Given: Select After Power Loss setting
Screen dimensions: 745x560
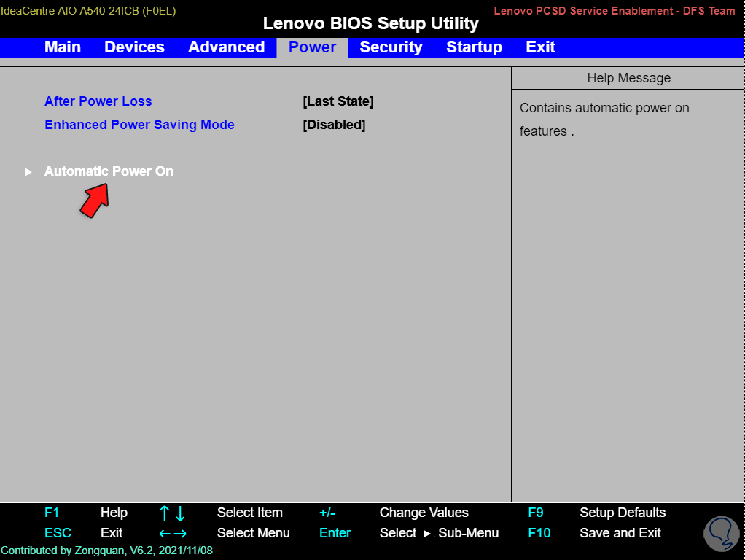Looking at the screenshot, I should pos(98,101).
